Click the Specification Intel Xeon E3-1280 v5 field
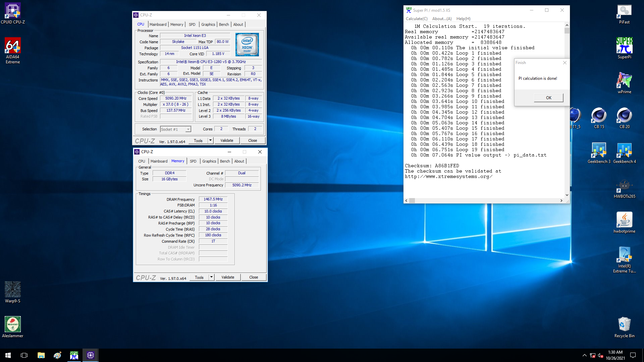The height and width of the screenshot is (362, 644). point(211,62)
